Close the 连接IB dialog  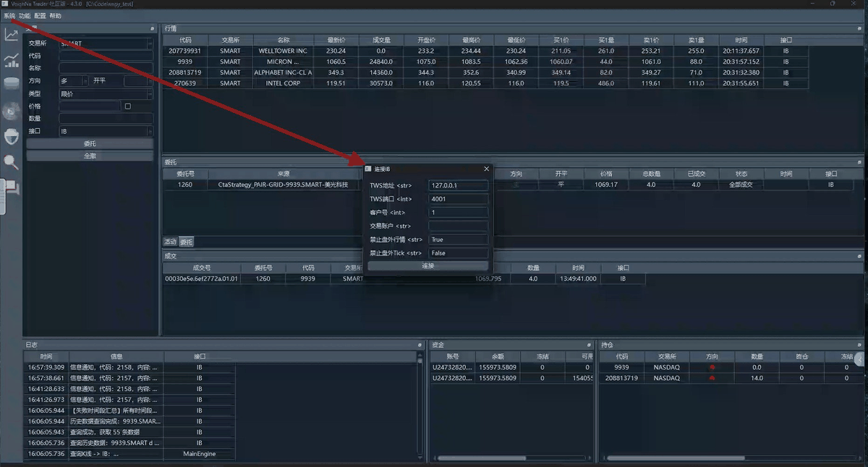pyautogui.click(x=486, y=169)
